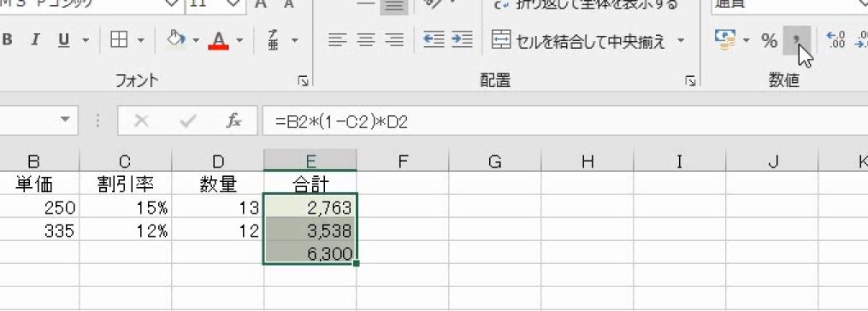This screenshot has width=868, height=311.
Task: Select the cell containing 13
Action: pos(218,206)
